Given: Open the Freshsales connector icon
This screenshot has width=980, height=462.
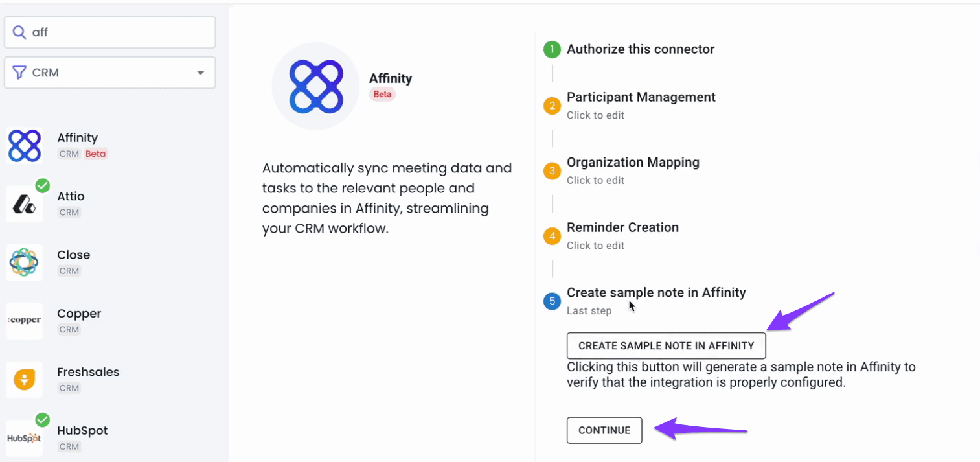Looking at the screenshot, I should (x=25, y=379).
